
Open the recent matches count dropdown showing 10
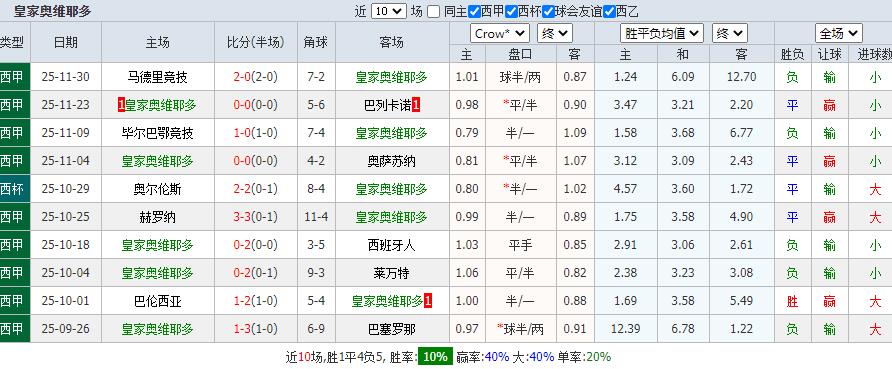click(x=389, y=11)
